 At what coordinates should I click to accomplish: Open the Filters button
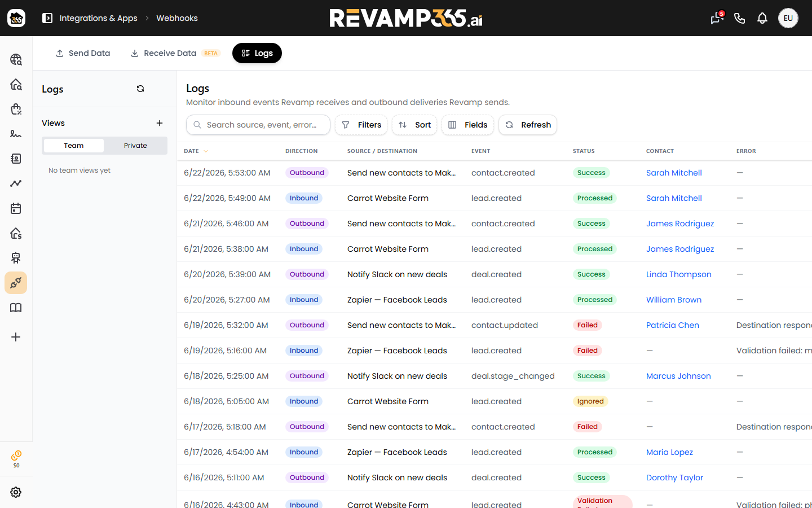(361, 125)
